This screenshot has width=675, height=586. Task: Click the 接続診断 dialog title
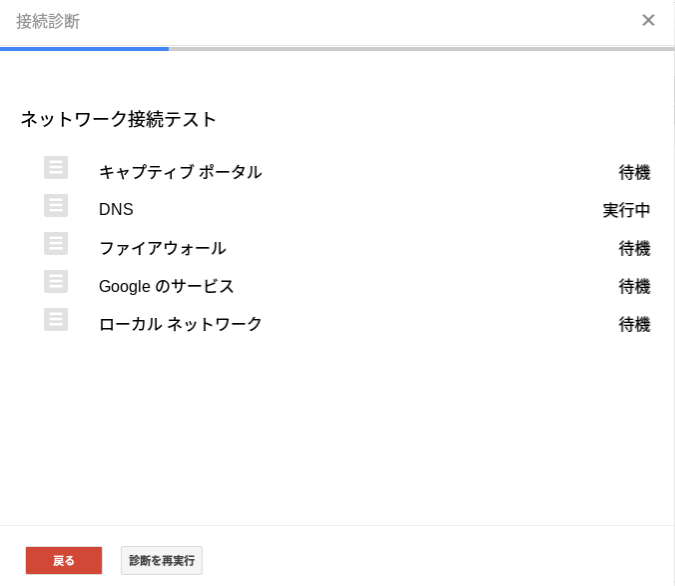48,21
